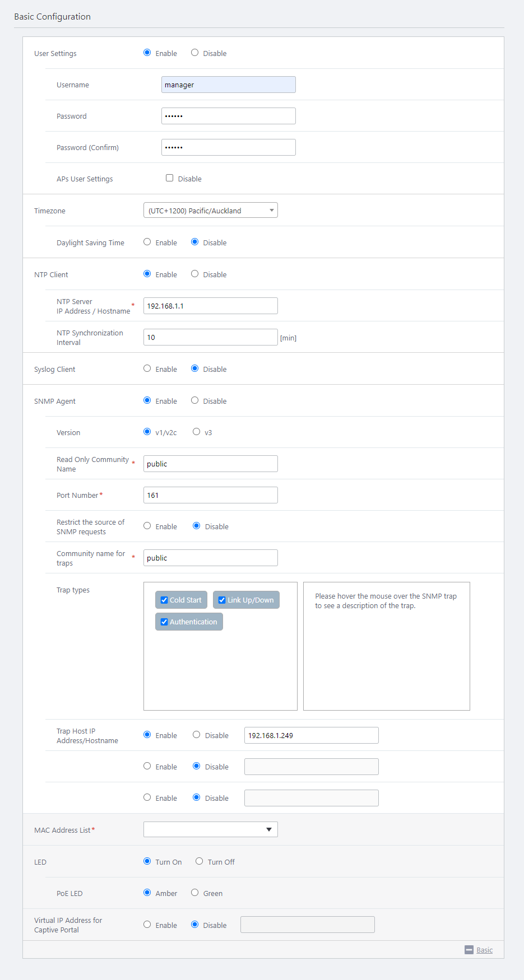Expand the MAC Address List dropdown
This screenshot has height=980, width=524.
tap(210, 829)
